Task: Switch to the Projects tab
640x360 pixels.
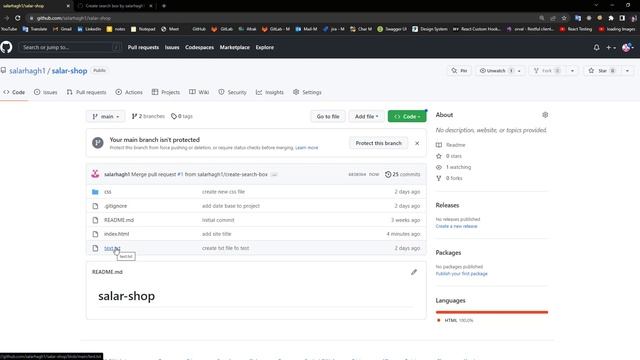Action: [166, 92]
